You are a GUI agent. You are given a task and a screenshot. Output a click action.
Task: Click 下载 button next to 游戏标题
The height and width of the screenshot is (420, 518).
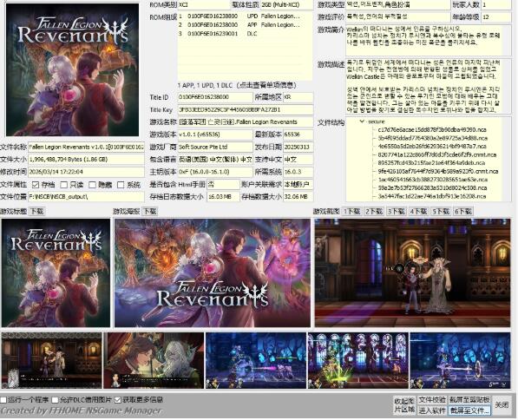(36, 211)
